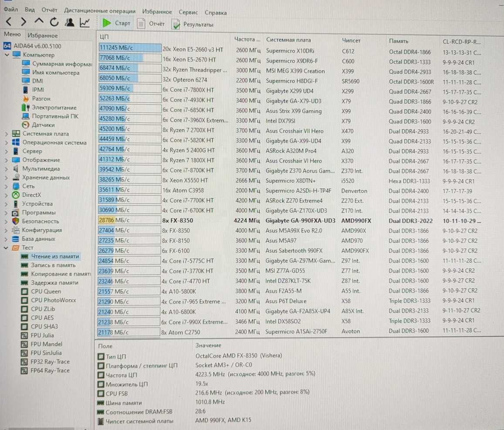This screenshot has width=504, height=430.
Task: Open the Результаты toolbar button
Action: 193,24
